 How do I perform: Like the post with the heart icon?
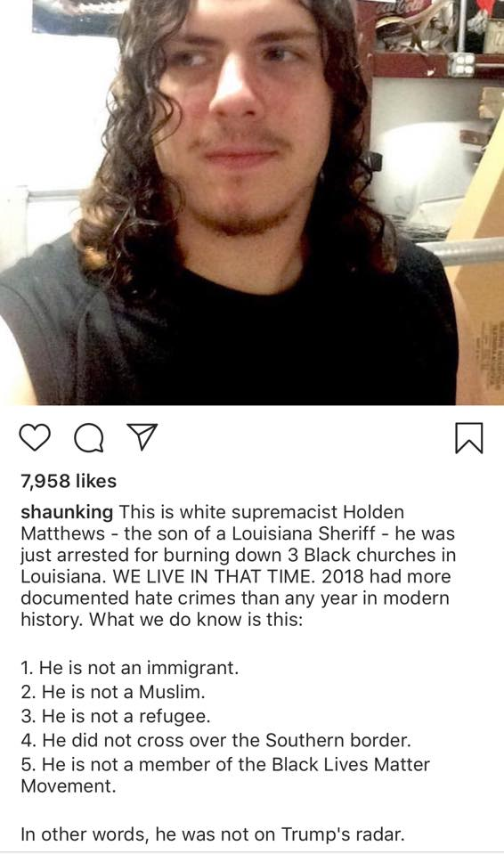pyautogui.click(x=35, y=437)
